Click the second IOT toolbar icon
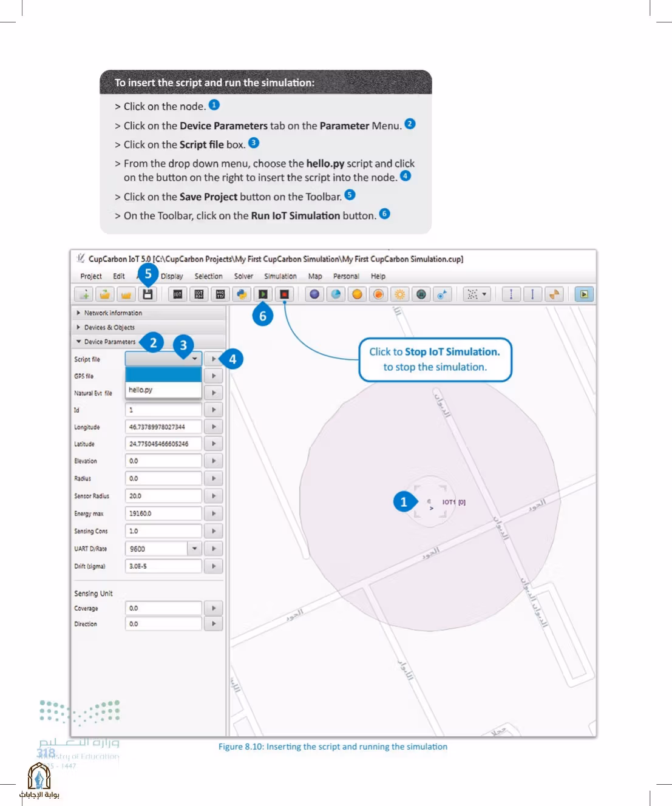 point(199,294)
